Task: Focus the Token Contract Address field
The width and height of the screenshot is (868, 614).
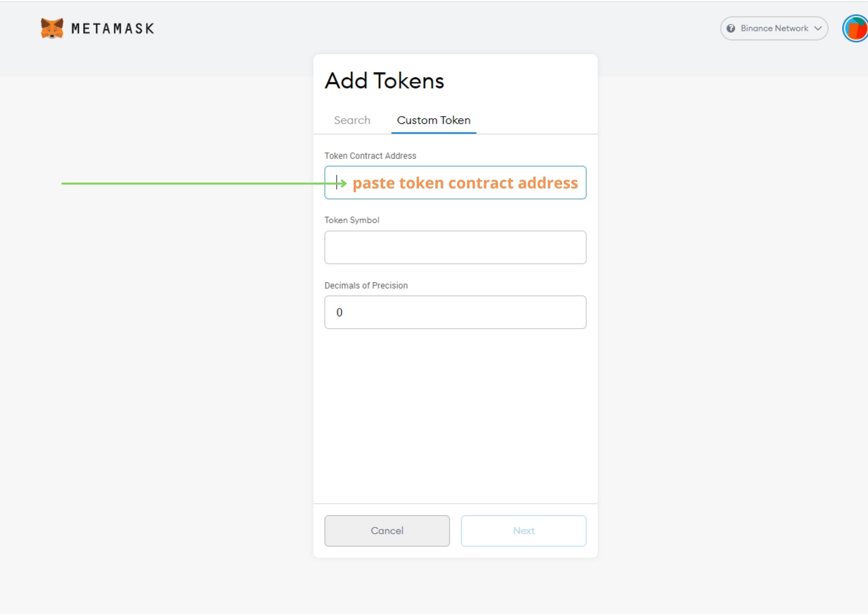Action: click(455, 183)
